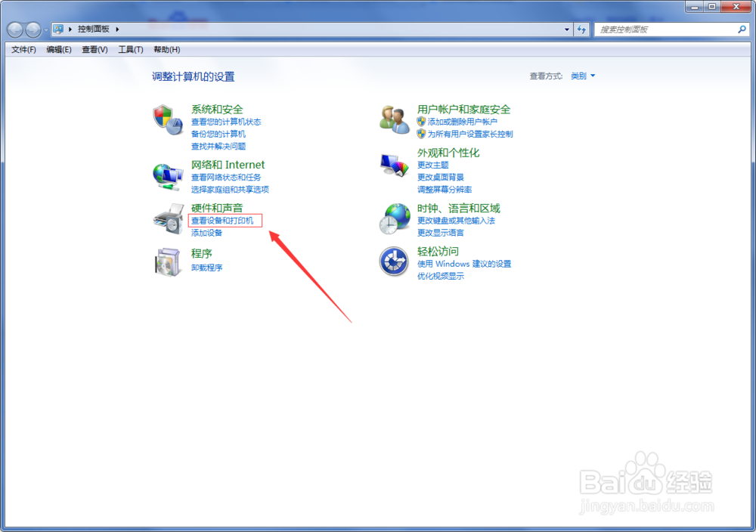Click 使用 Windows 建议的设置 link
This screenshot has width=756, height=532.
[x=464, y=264]
